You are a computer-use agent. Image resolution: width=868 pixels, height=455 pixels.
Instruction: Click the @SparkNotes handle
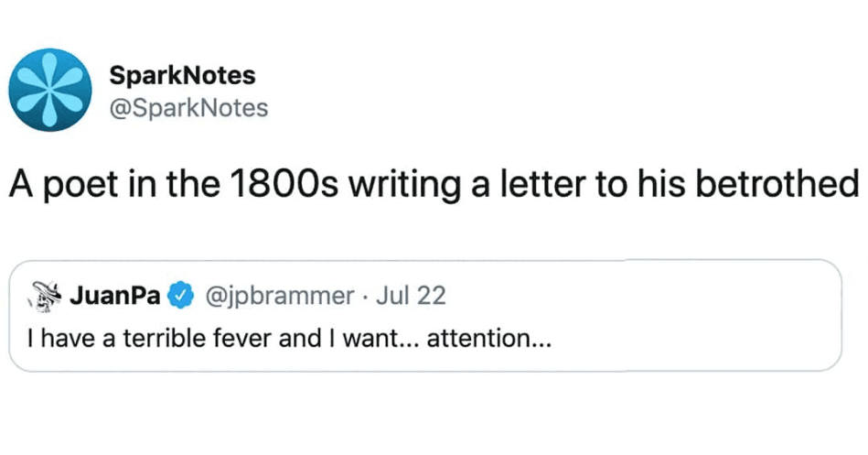pos(188,108)
